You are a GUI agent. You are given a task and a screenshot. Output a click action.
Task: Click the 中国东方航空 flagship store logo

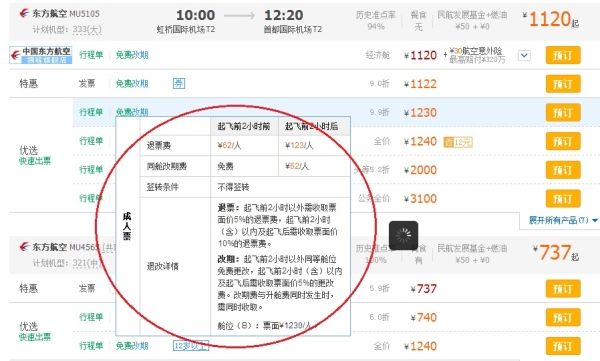click(41, 55)
